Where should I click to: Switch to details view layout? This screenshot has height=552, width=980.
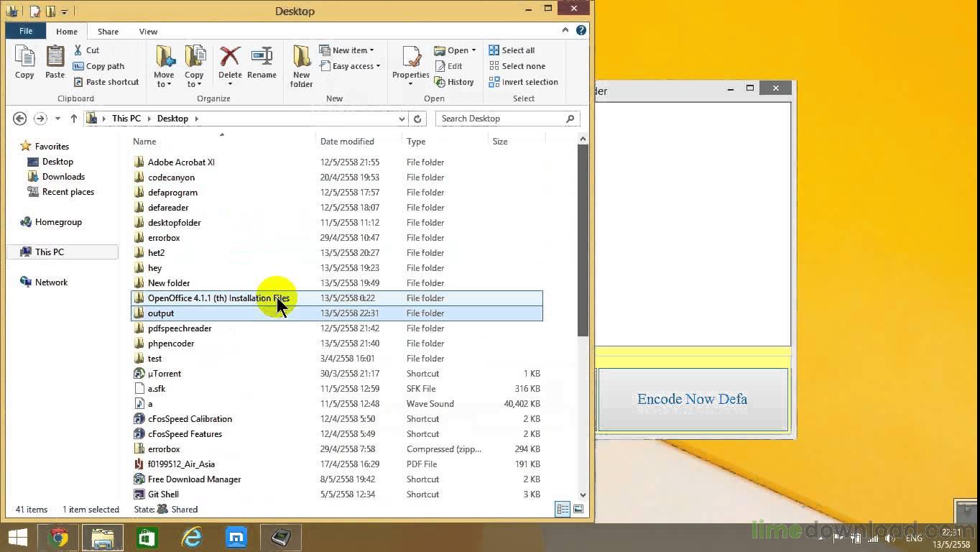(563, 510)
